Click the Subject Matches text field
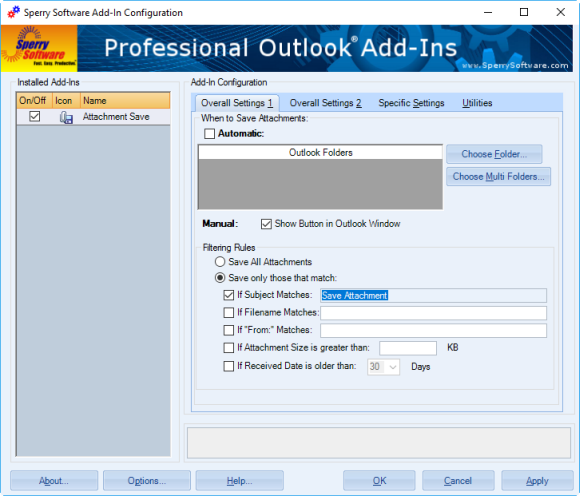 (x=433, y=295)
